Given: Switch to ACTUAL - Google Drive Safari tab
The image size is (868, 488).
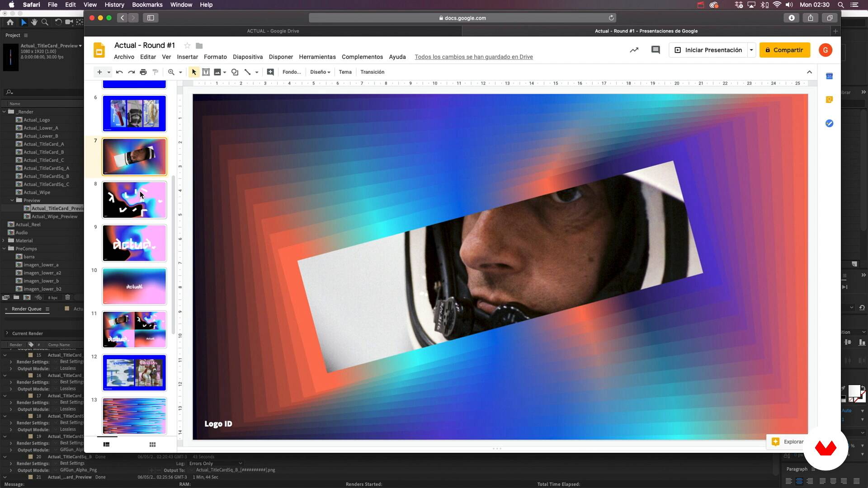Looking at the screenshot, I should point(273,31).
